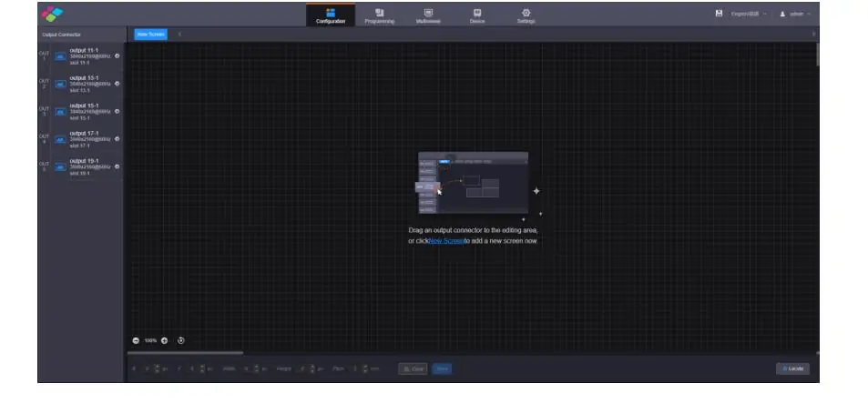Click the 4K monitor icon of output 15-1
Image resolution: width=868 pixels, height=403 pixels.
60,112
